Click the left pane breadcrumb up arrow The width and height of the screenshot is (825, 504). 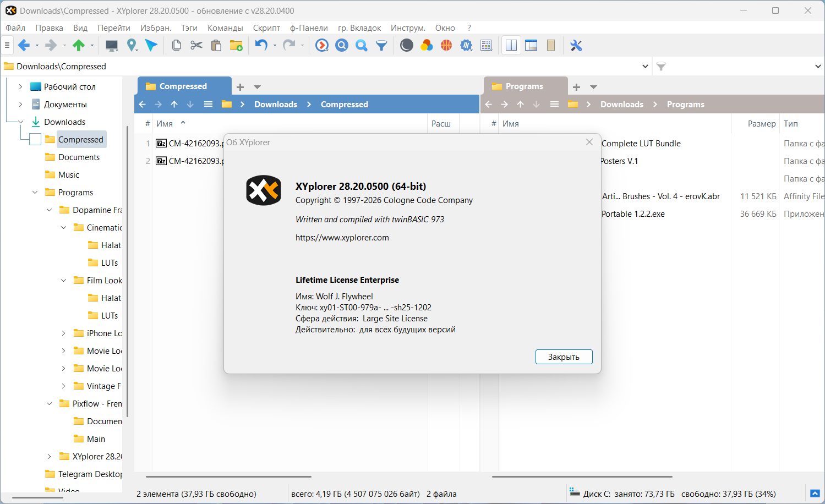tap(174, 105)
